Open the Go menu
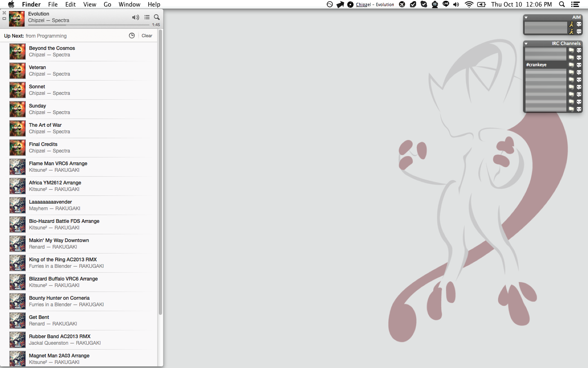588x368 pixels. (x=107, y=4)
